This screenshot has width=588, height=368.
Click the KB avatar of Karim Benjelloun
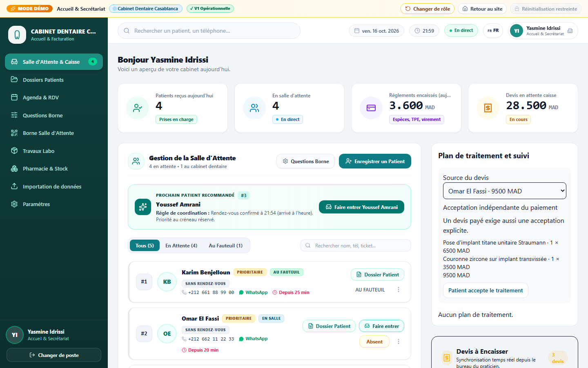tap(167, 282)
